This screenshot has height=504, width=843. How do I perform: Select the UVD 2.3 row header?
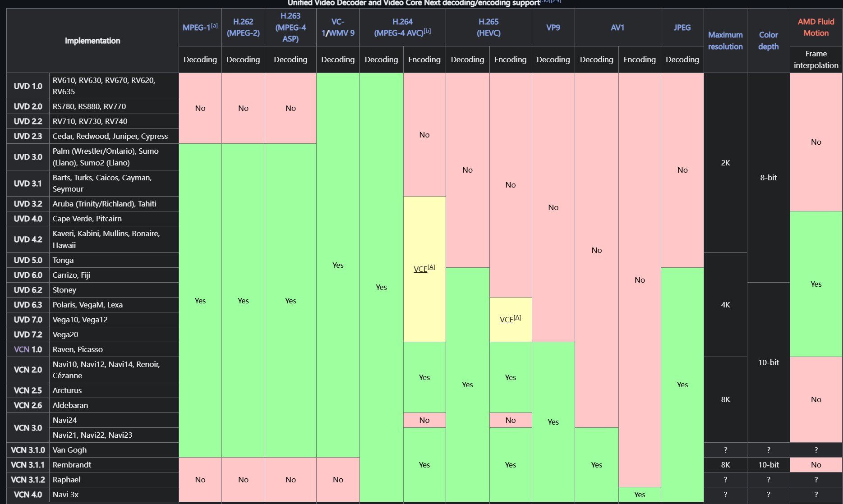28,136
